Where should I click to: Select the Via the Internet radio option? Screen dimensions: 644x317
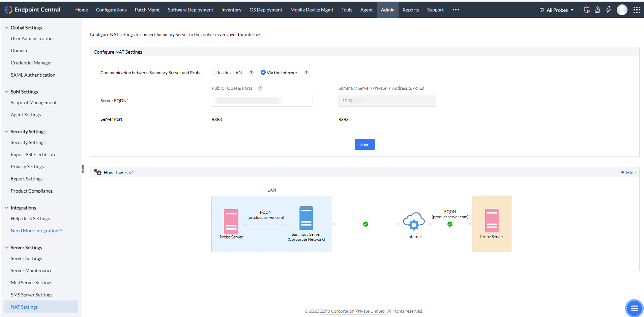click(x=263, y=73)
